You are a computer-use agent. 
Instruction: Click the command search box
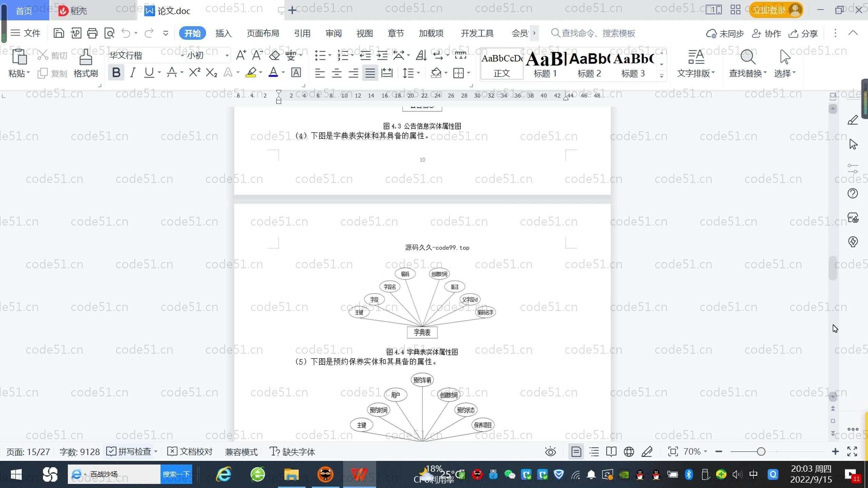click(593, 33)
